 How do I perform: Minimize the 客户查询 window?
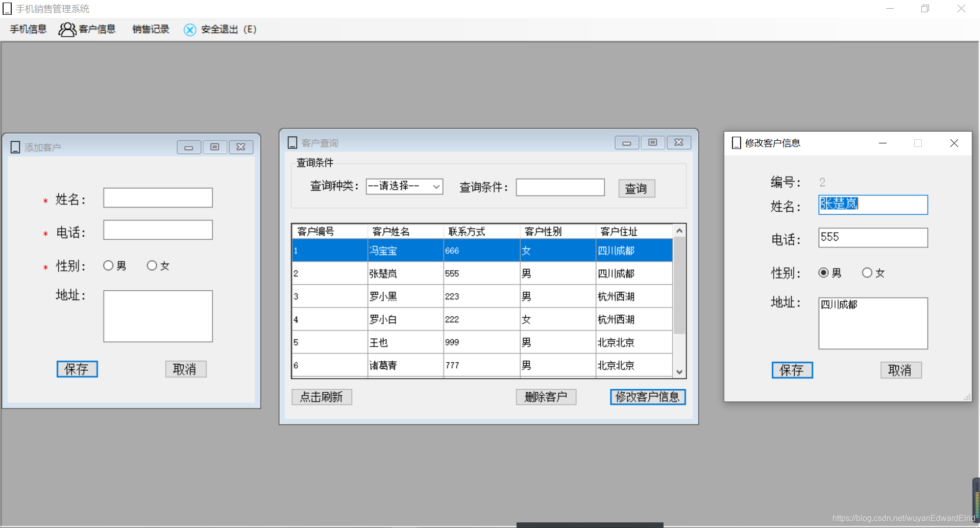coord(627,142)
